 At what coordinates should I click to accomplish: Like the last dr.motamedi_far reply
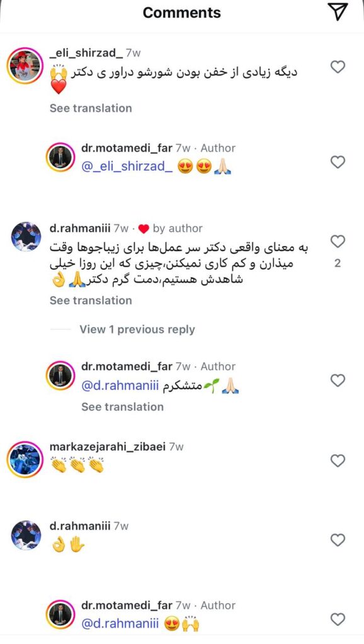pyautogui.click(x=338, y=619)
